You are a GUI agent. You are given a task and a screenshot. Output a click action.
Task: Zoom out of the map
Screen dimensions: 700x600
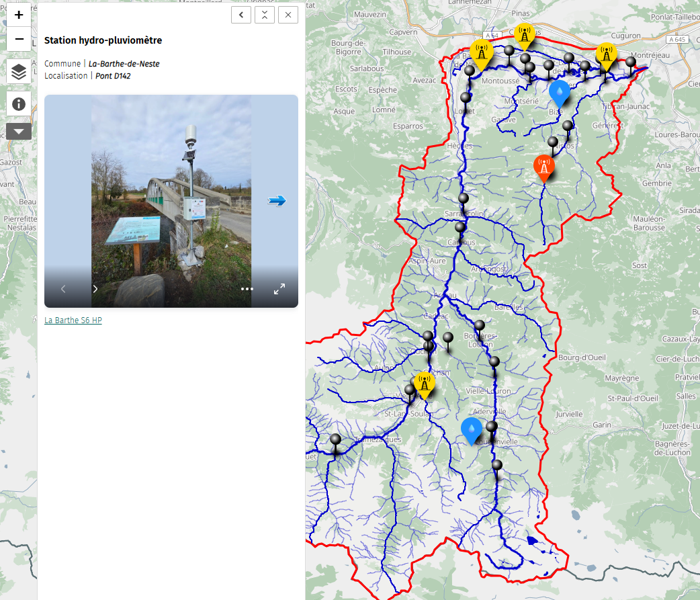pyautogui.click(x=19, y=40)
